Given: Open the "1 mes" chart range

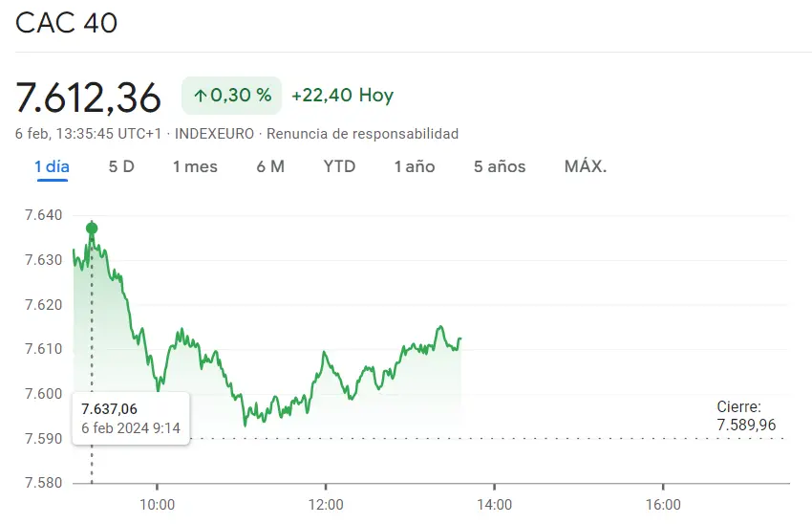Looking at the screenshot, I should coord(195,166).
